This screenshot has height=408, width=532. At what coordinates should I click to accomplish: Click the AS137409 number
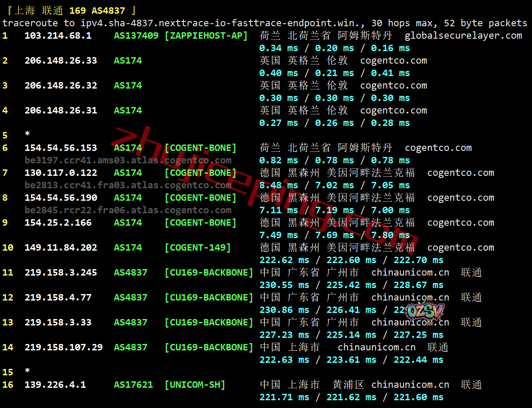point(136,36)
